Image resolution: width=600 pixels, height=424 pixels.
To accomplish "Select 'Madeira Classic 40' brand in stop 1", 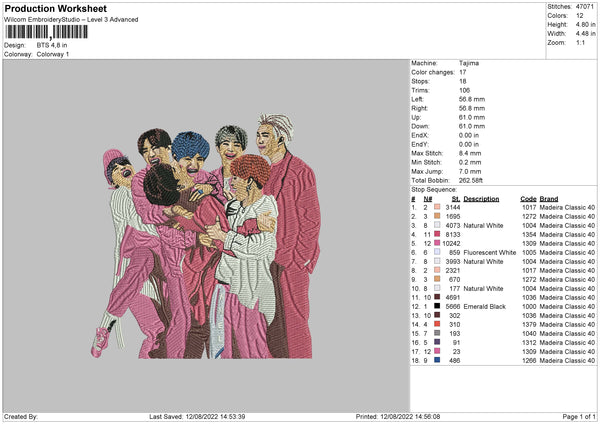I will 567,207.
